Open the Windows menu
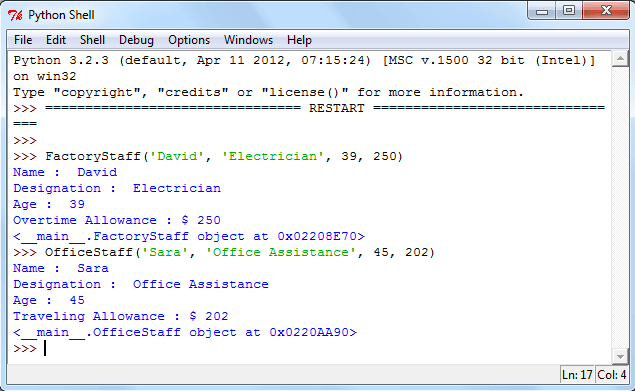 [x=248, y=40]
